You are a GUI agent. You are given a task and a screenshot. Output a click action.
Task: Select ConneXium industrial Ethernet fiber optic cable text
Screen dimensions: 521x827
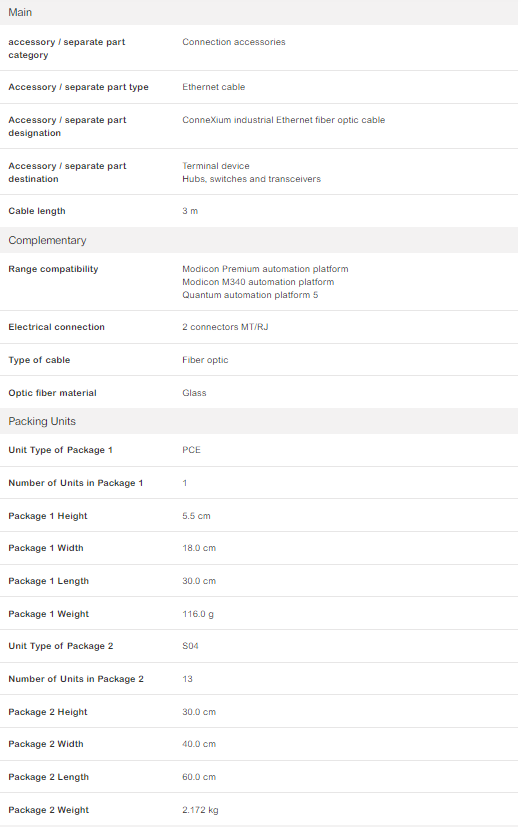(284, 120)
